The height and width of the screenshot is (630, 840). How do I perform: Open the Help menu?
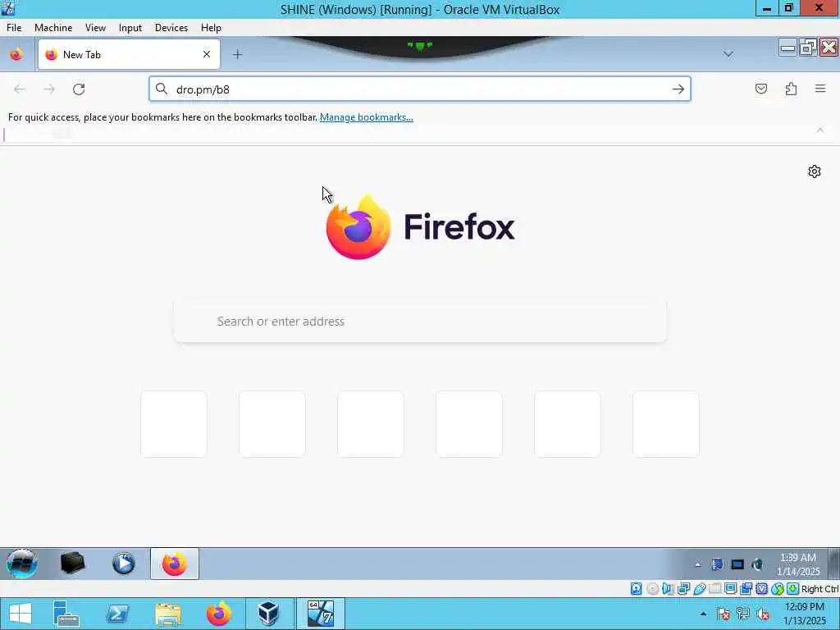coord(211,27)
